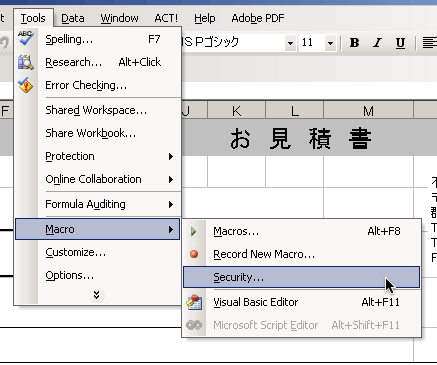Open the Help menu

(x=205, y=18)
